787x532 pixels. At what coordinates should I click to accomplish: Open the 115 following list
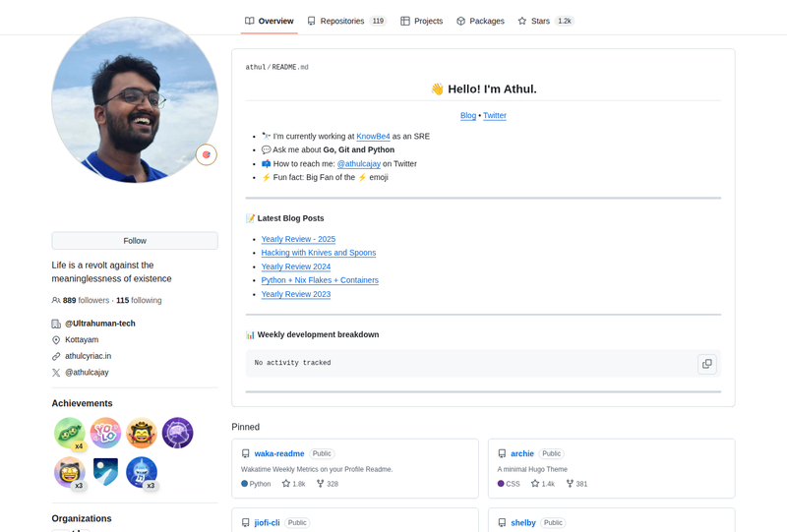139,300
